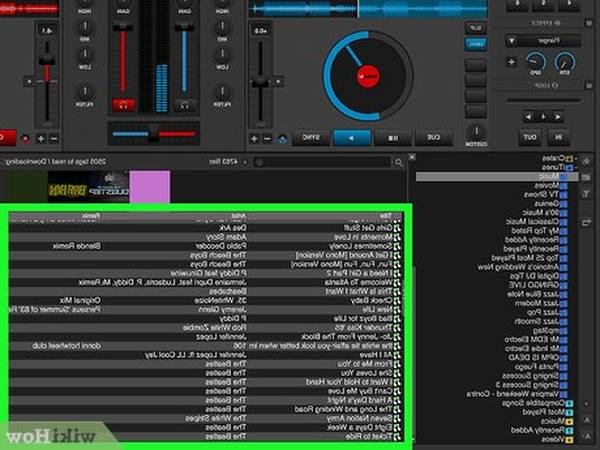Click the loop OUT button
The width and height of the screenshot is (600, 450).
coord(530,137)
